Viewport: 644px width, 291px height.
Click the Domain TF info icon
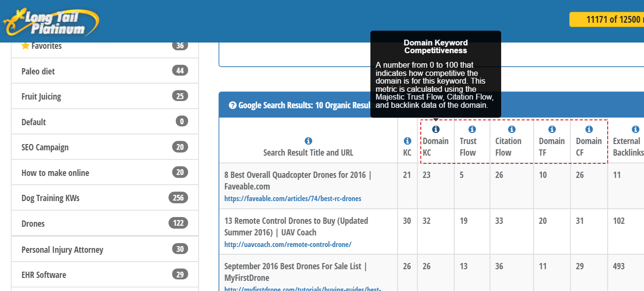pos(552,129)
